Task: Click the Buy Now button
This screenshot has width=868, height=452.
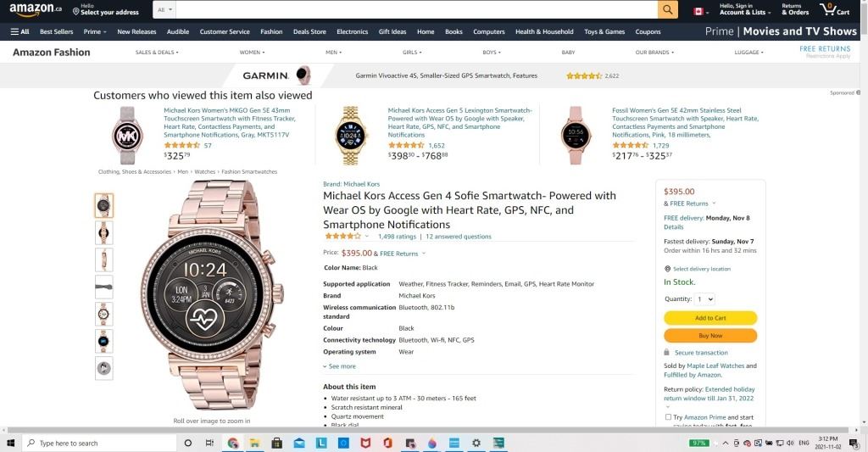Action: coord(710,336)
